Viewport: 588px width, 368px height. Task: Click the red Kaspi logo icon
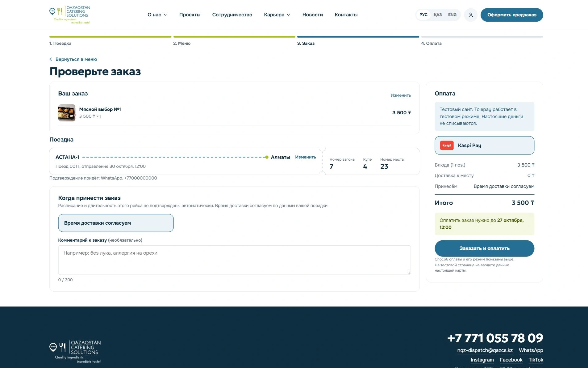(447, 145)
